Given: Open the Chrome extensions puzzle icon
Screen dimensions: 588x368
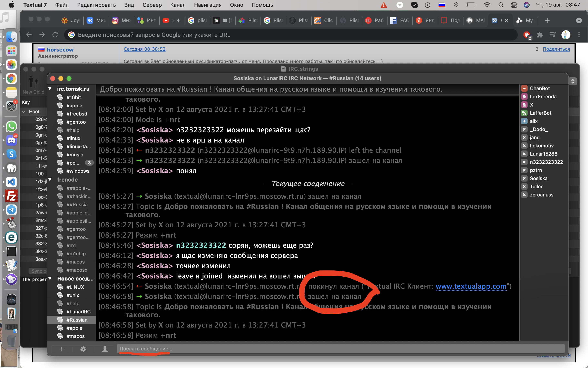Looking at the screenshot, I should click(540, 35).
